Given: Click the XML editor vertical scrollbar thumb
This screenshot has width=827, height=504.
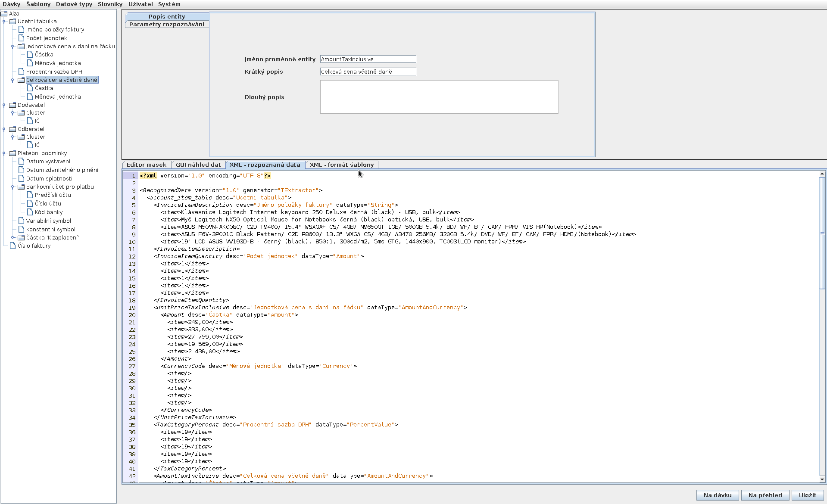Looking at the screenshot, I should 822,233.
